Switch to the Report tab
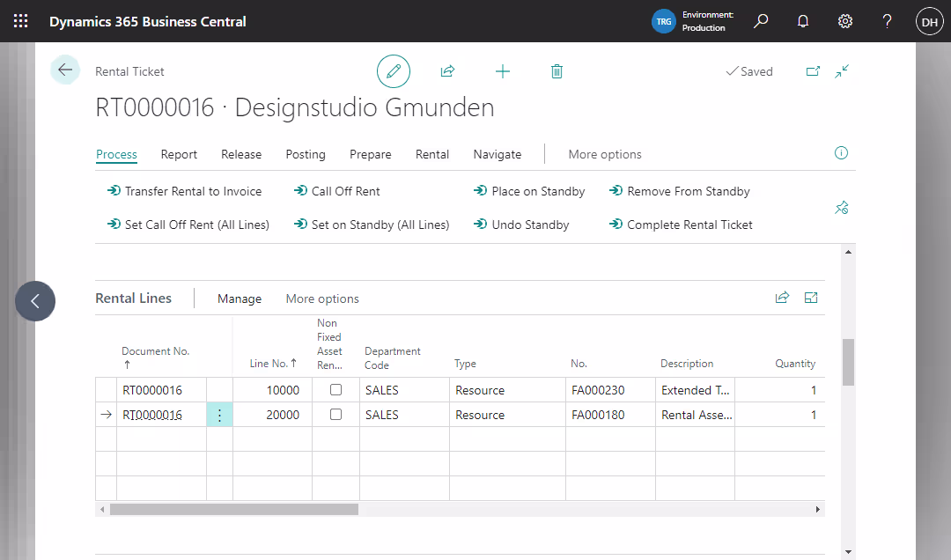The width and height of the screenshot is (951, 560). click(x=179, y=154)
